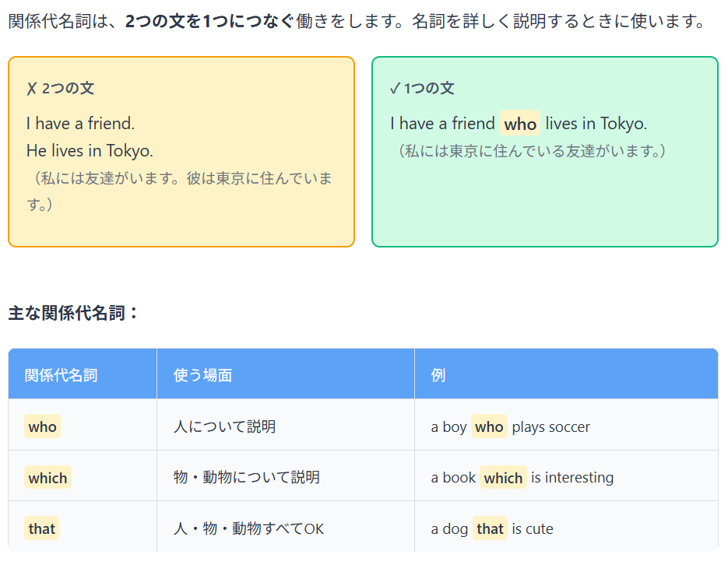Click the that badge in the first table column
Screen dimensions: 728x572
tap(42, 529)
